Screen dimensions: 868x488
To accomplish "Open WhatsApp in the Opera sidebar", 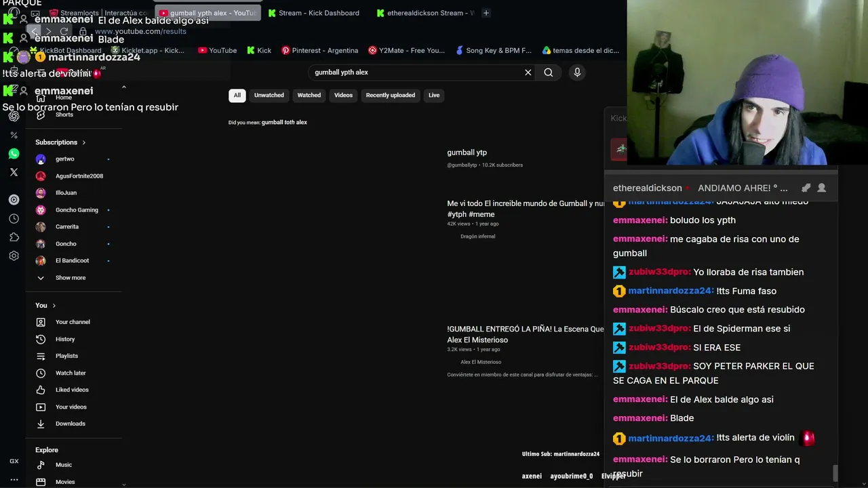I will point(14,154).
